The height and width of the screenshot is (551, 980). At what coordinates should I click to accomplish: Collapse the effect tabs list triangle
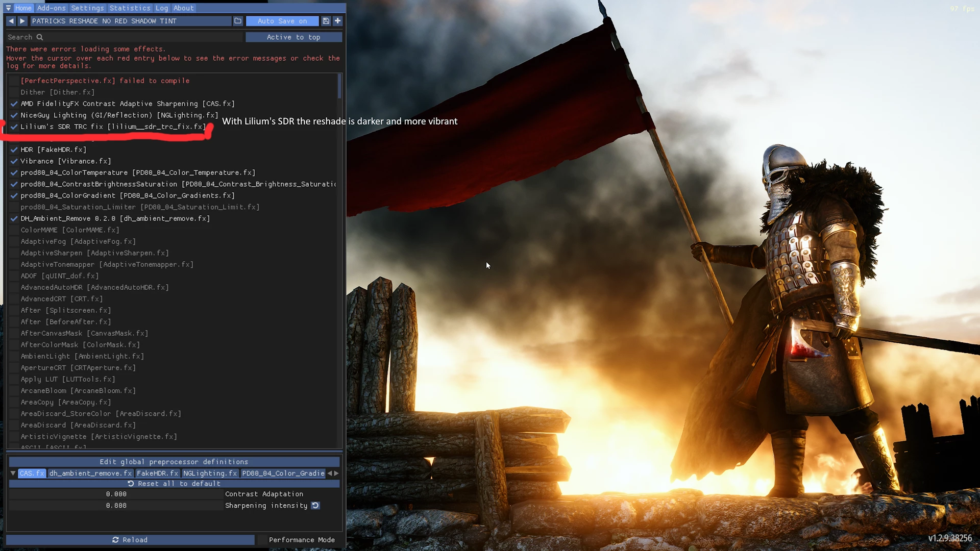point(13,473)
